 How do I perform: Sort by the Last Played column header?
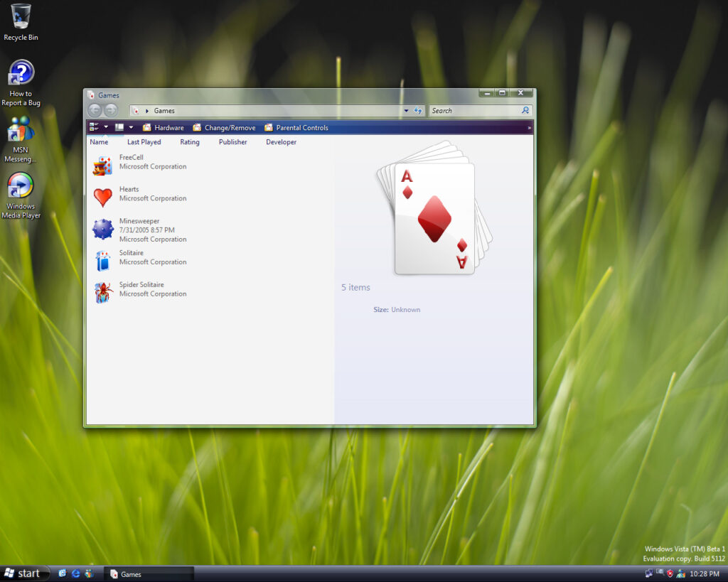[144, 142]
